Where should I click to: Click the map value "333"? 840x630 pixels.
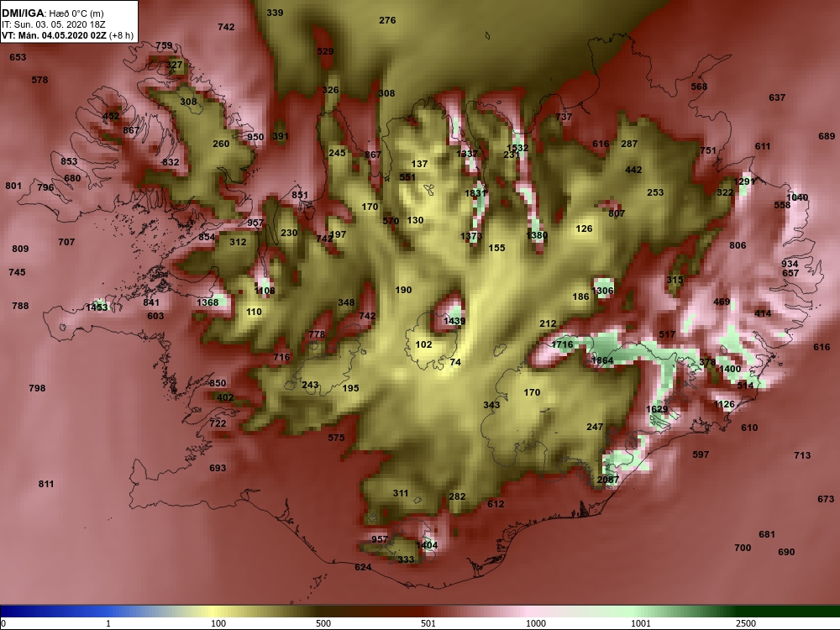[x=406, y=559]
